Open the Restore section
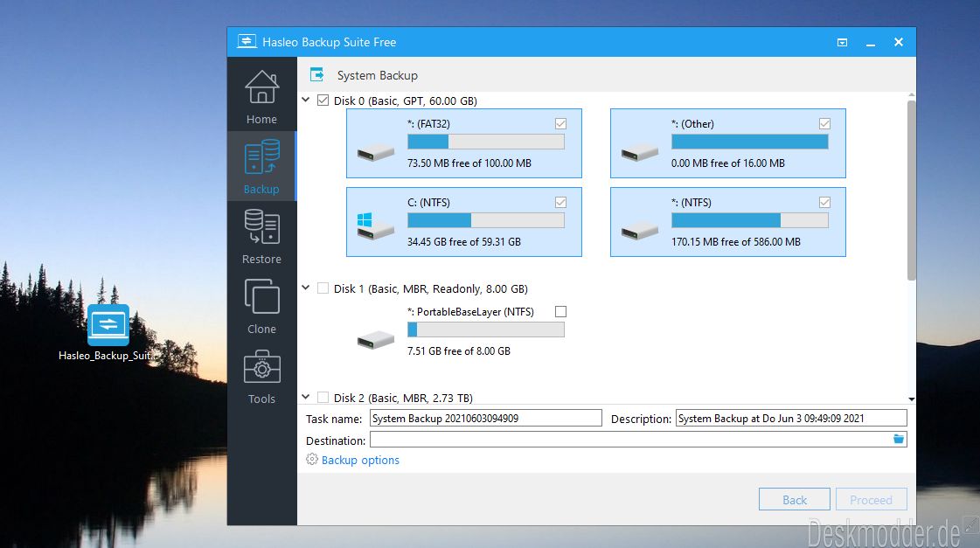The height and width of the screenshot is (548, 980). pos(262,236)
